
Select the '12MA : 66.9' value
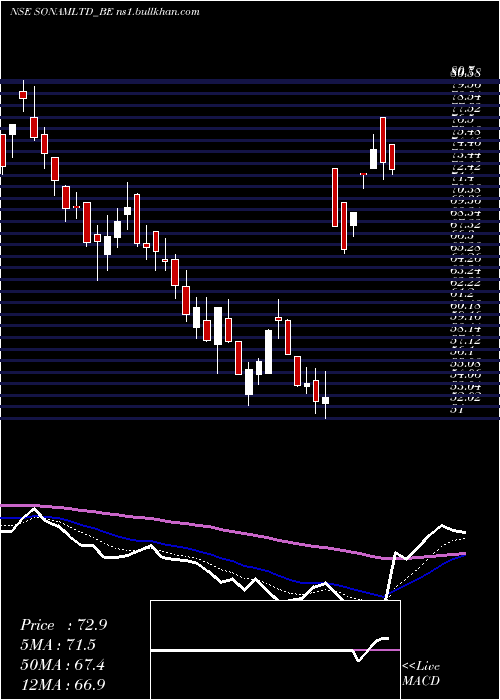(62, 684)
